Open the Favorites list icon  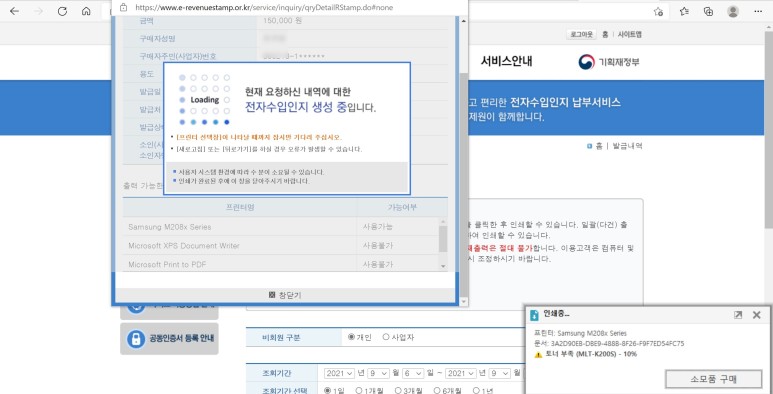(x=684, y=12)
